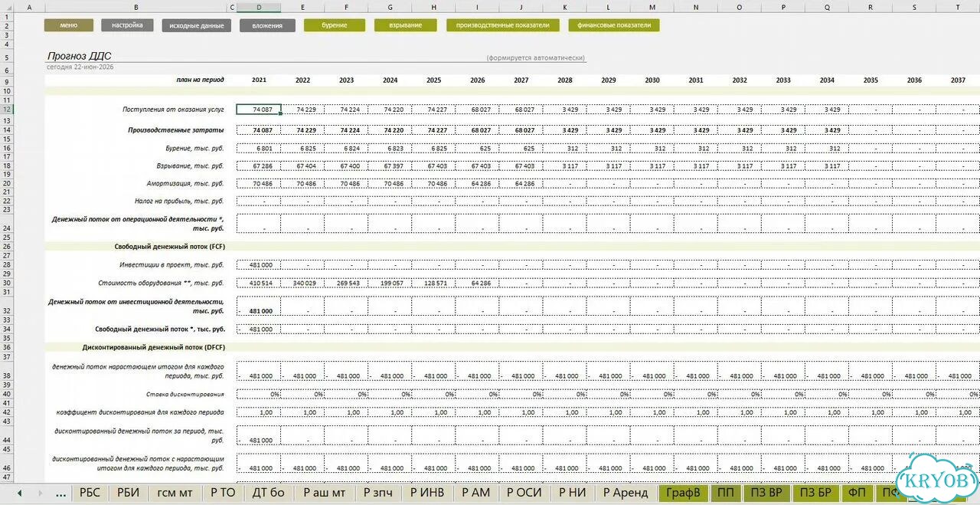980x505 pixels.
Task: Open финансовые показатели button
Action: click(x=613, y=25)
